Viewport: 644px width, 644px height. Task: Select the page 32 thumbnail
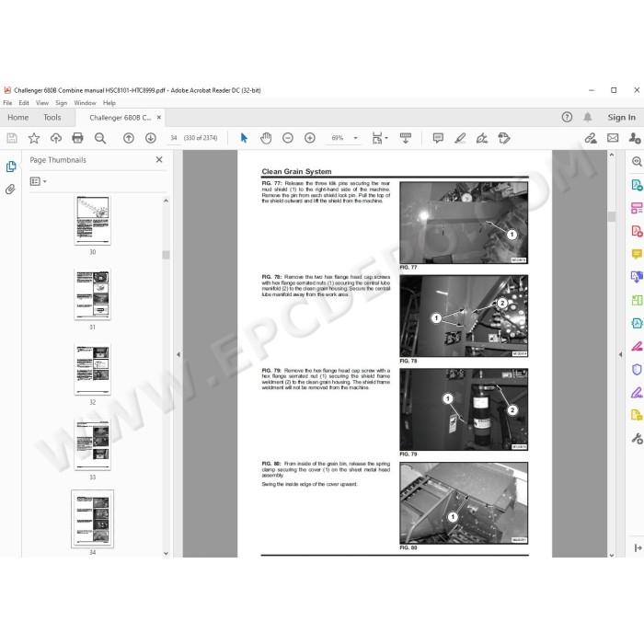click(92, 370)
